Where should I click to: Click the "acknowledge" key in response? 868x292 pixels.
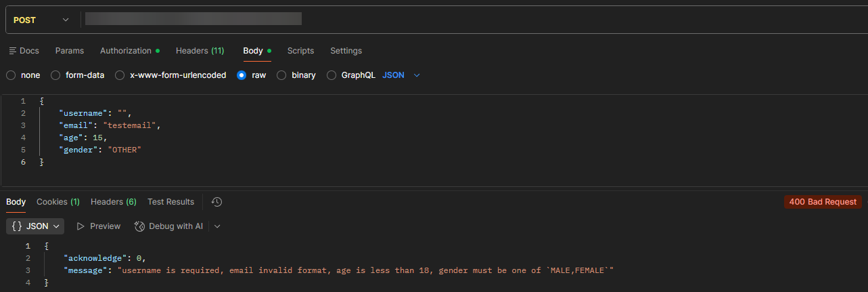[x=96, y=258]
